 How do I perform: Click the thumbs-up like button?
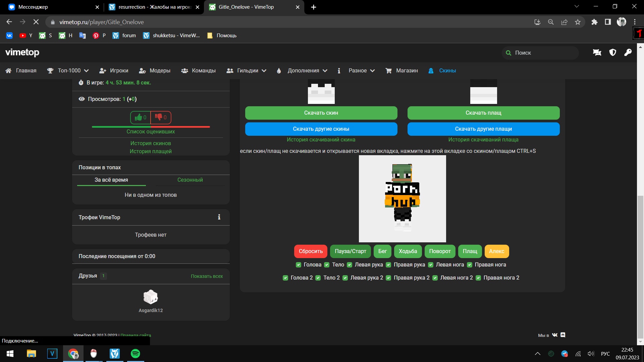pos(141,117)
